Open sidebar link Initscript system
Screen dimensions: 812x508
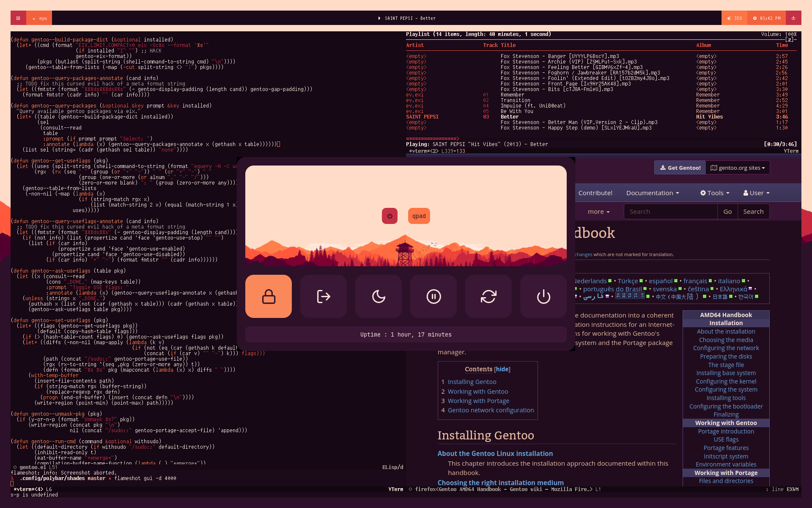726,456
